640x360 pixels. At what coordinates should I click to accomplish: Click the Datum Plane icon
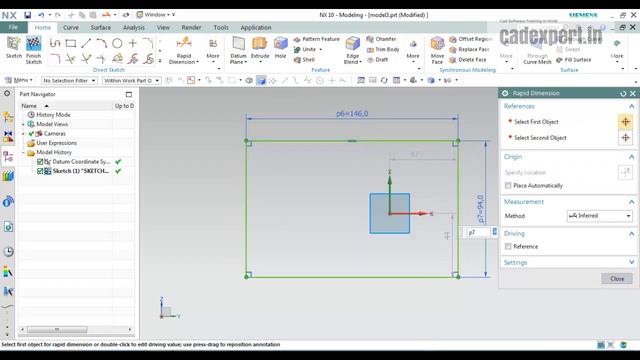point(238,43)
